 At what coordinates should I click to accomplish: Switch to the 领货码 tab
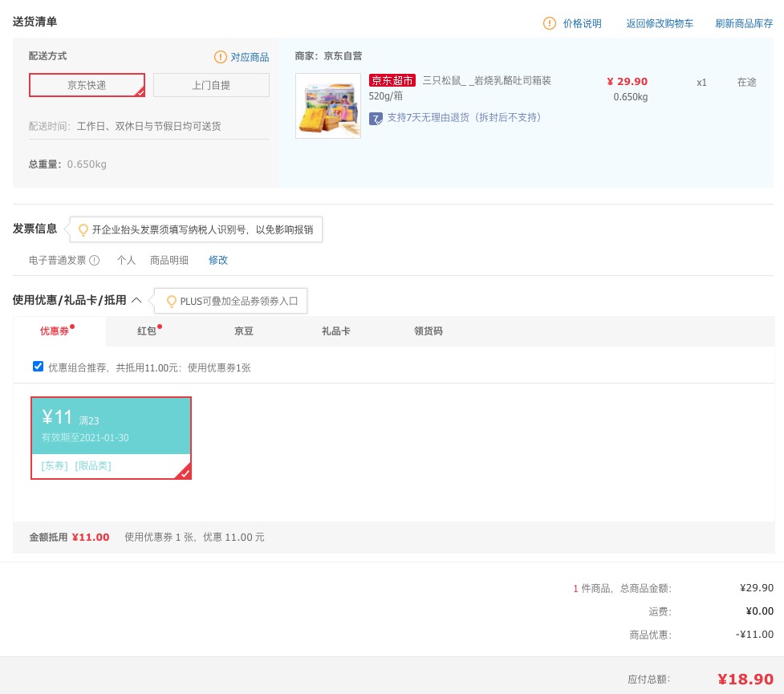click(x=429, y=331)
